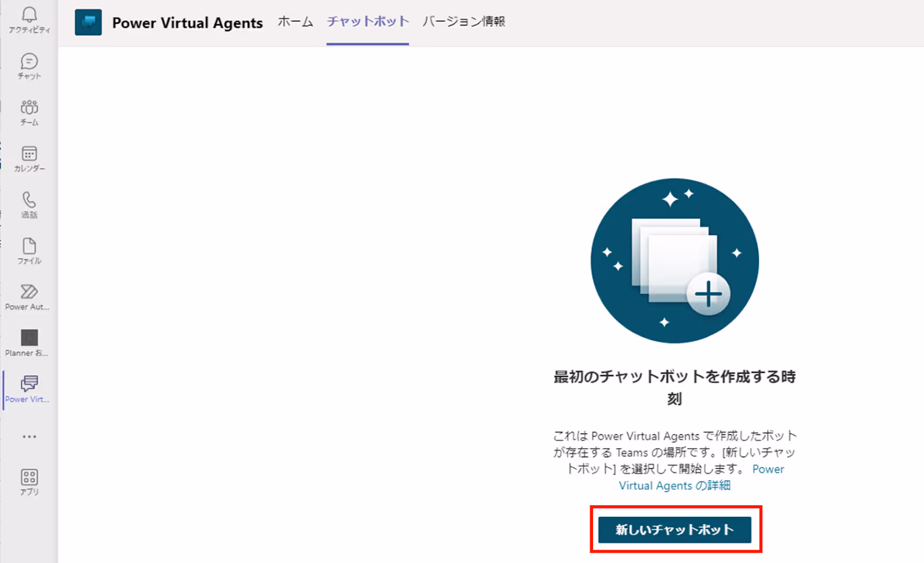Click the heading 最初のチャットボットを作成する時刻
This screenshot has width=924, height=563.
coord(675,387)
